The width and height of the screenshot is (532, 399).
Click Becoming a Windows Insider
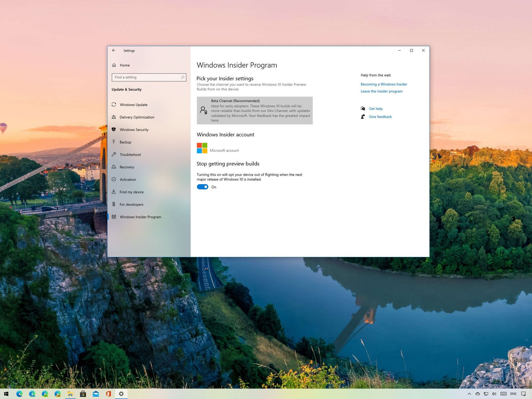(384, 84)
